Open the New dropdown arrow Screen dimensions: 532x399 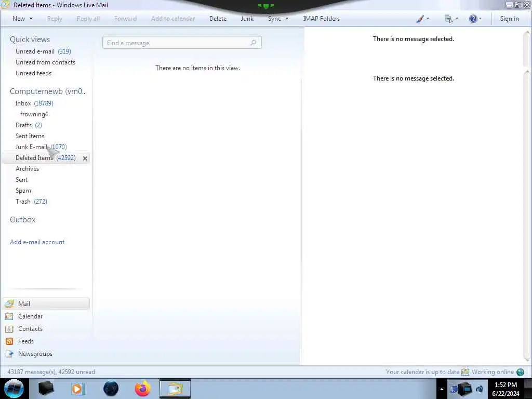[x=31, y=19]
